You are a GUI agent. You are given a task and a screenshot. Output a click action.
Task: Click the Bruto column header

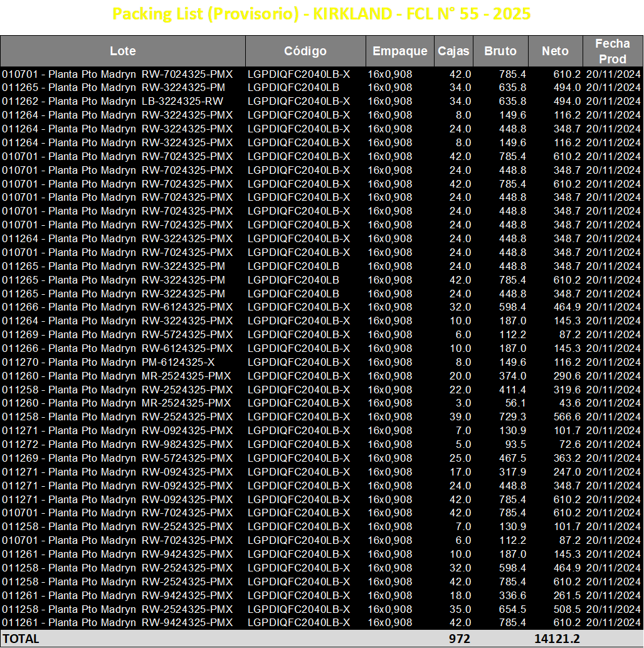[500, 51]
